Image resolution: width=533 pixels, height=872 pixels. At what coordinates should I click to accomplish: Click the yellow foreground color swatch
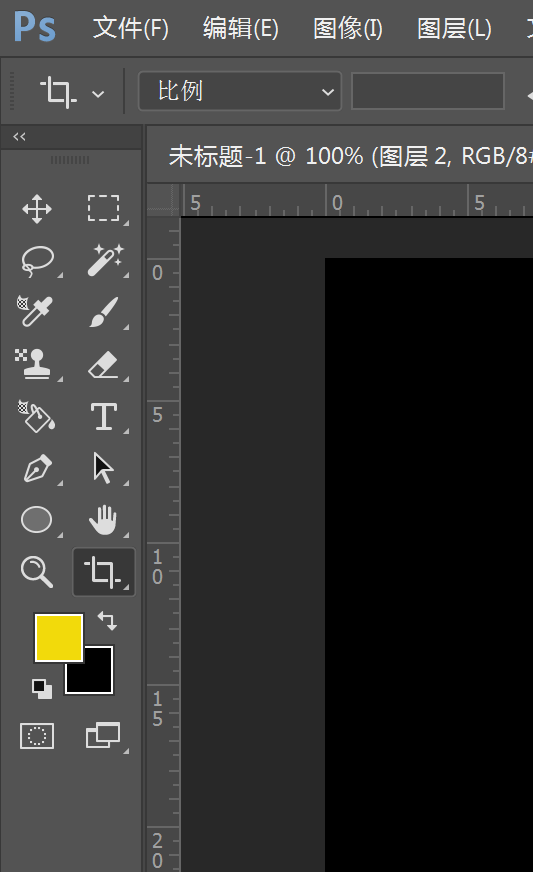click(59, 637)
